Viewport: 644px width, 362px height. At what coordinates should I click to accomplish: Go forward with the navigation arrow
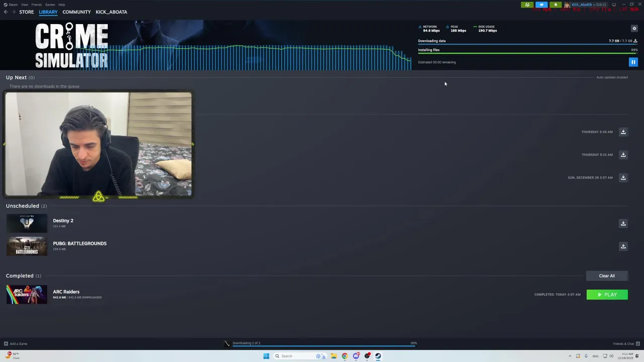pyautogui.click(x=14, y=12)
